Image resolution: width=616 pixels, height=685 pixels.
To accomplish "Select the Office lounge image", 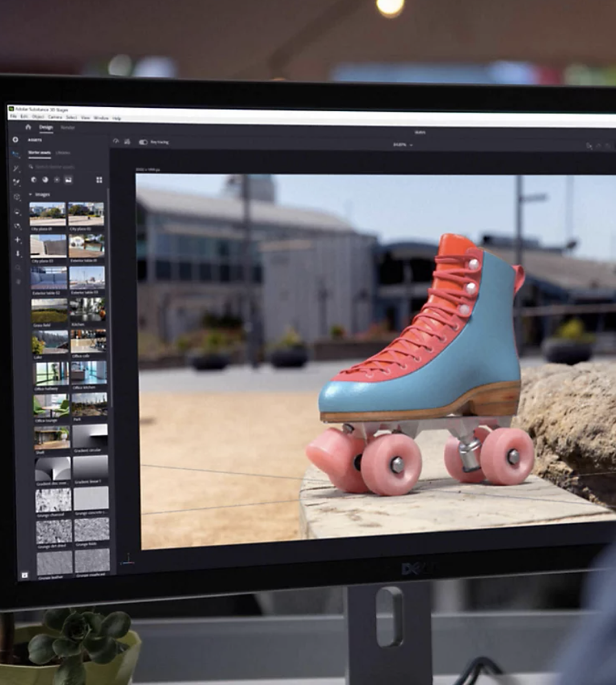I will point(51,406).
